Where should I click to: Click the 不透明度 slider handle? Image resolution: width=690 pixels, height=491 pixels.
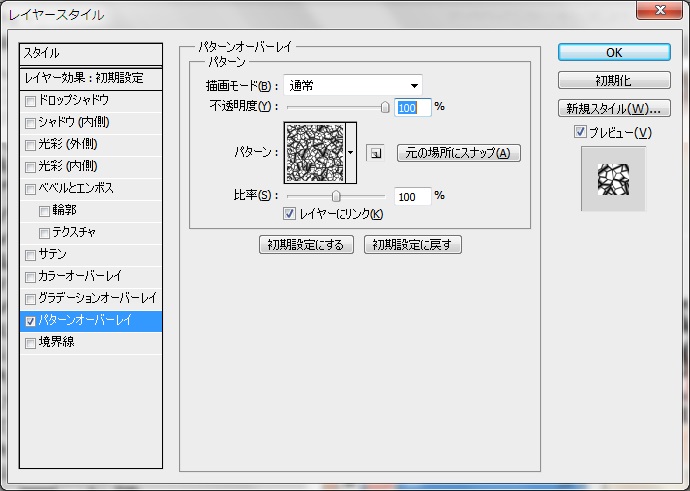[x=385, y=107]
